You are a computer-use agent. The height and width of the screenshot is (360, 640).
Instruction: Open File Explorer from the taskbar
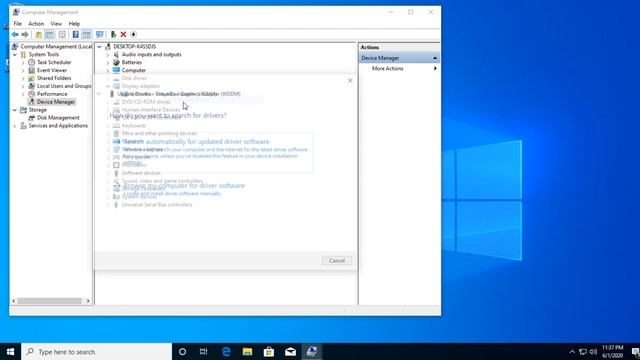(x=247, y=351)
